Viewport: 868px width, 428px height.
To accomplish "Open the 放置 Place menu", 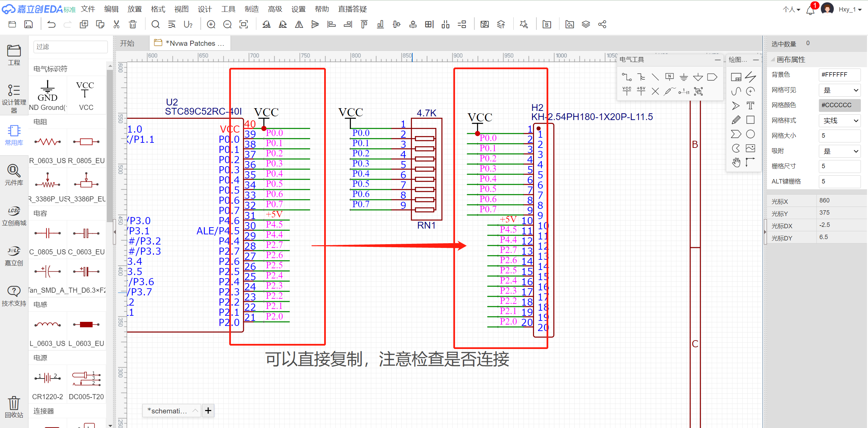I will point(135,9).
